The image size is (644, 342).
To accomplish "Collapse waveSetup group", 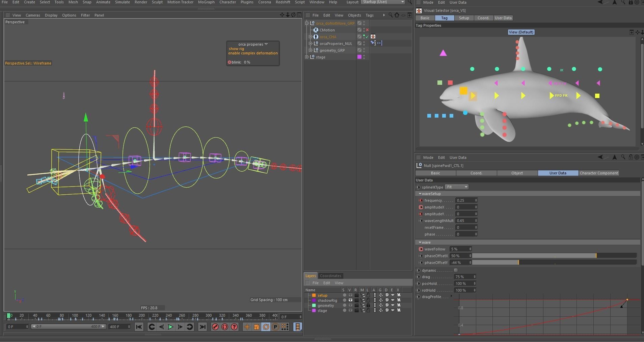I will (x=420, y=194).
